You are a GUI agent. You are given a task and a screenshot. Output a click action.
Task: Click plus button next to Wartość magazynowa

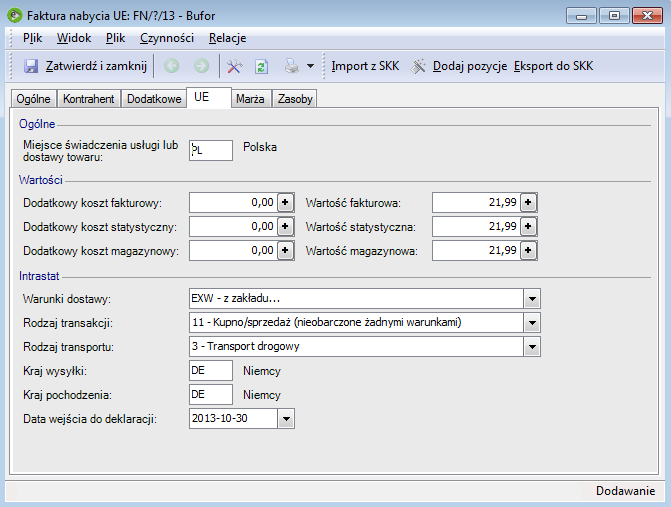point(528,250)
